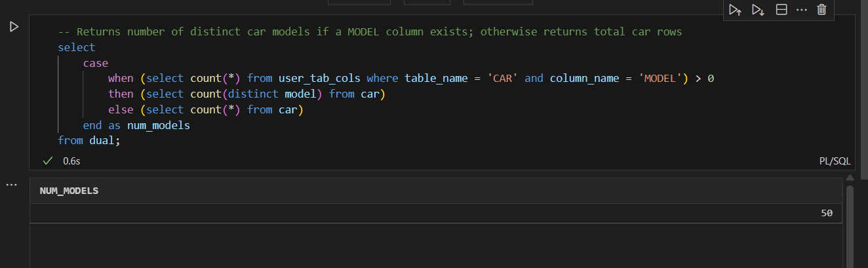868x268 pixels.
Task: Select the result cell showing 50
Action: [x=826, y=214]
